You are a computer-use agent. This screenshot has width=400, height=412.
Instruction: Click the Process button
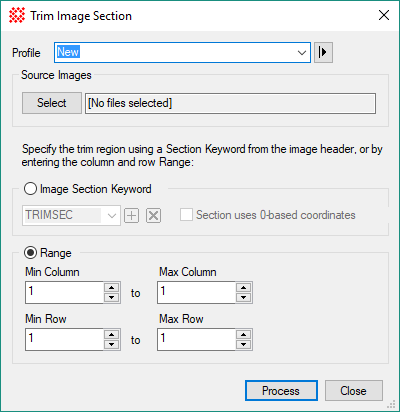(281, 391)
